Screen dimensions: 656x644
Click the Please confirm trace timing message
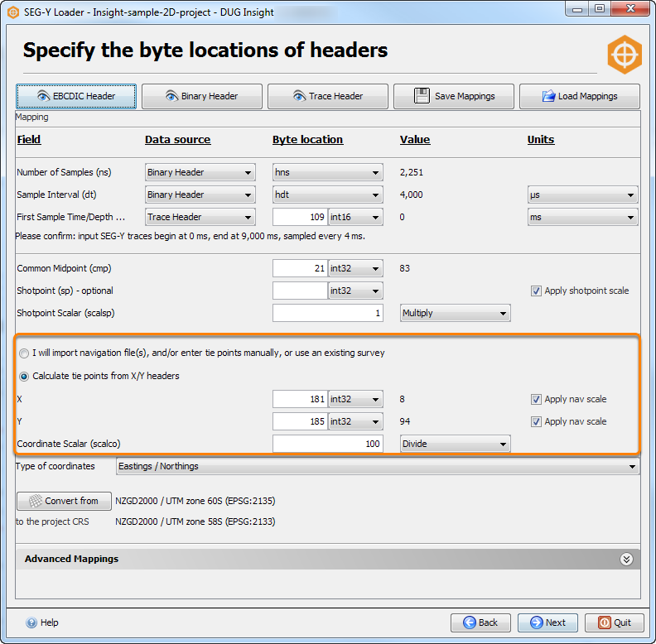tap(191, 236)
